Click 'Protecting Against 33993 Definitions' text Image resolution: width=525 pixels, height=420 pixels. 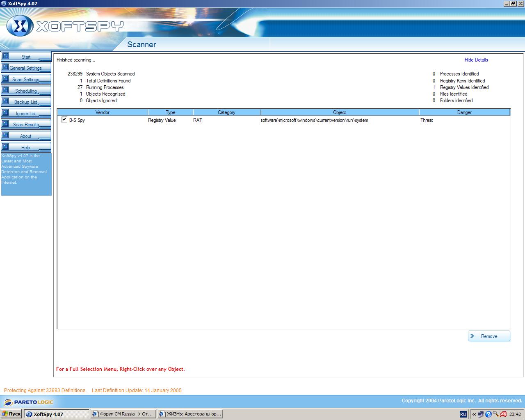(x=45, y=390)
